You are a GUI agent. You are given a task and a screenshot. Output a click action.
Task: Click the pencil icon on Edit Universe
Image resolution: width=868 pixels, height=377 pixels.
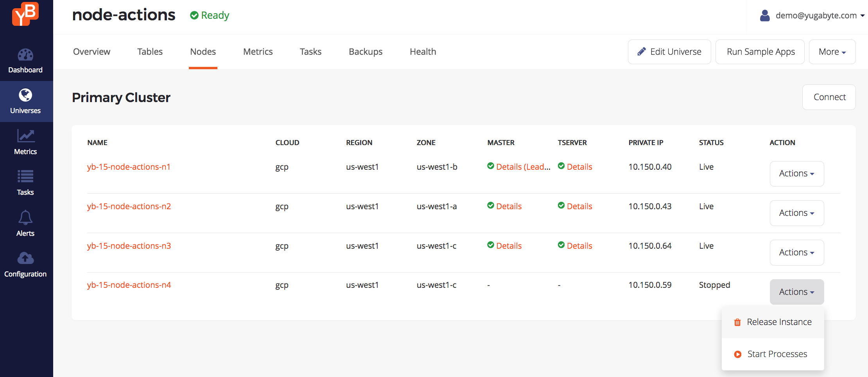tap(641, 52)
